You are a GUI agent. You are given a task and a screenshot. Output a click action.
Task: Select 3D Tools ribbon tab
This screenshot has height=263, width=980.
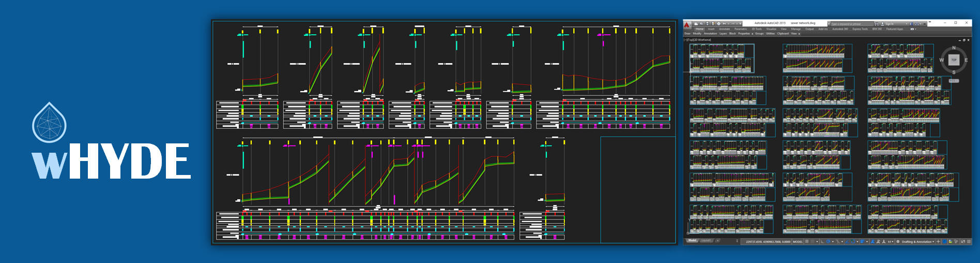click(757, 29)
